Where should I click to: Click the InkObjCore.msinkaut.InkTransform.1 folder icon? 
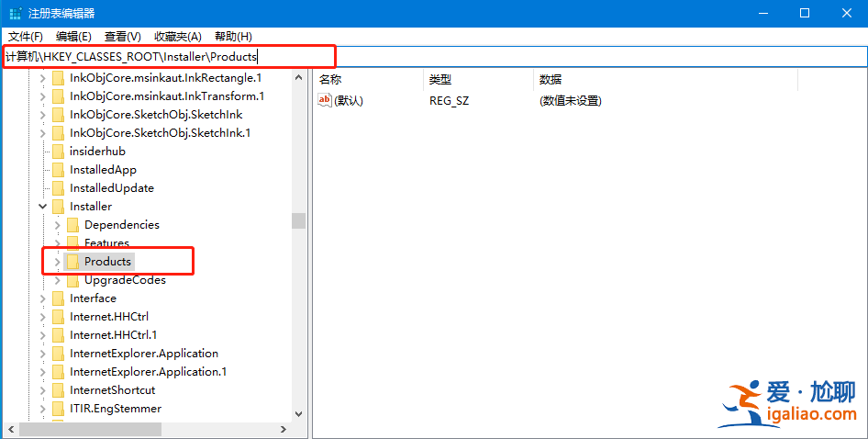58,96
